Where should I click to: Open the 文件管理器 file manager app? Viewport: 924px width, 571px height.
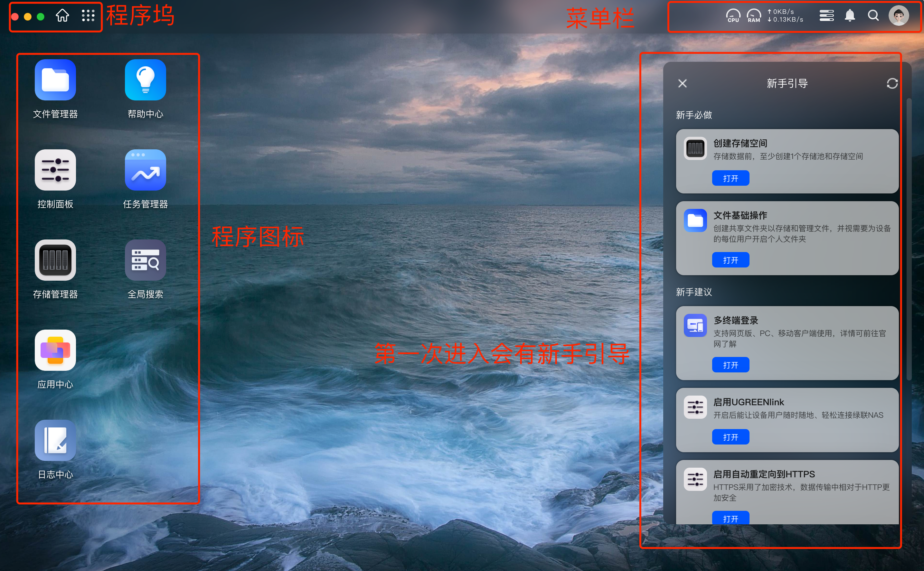[x=55, y=80]
